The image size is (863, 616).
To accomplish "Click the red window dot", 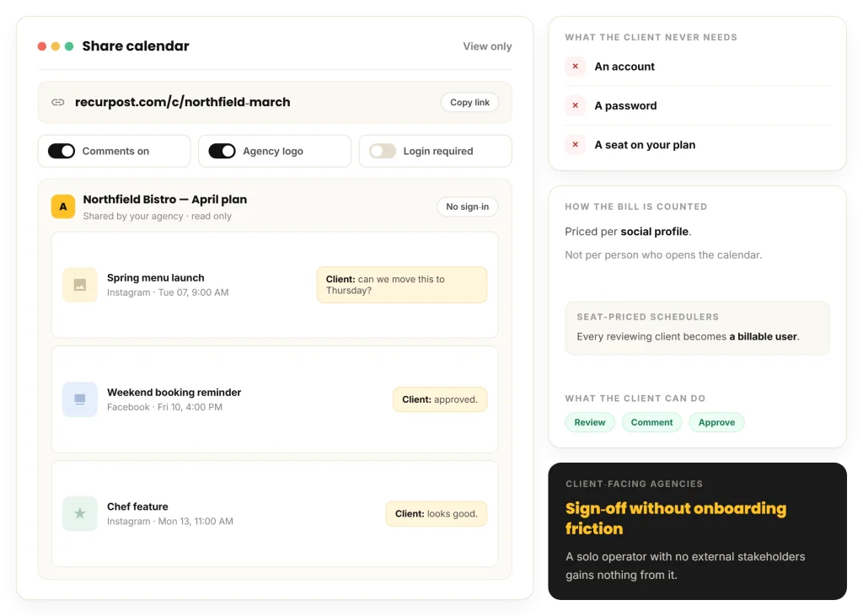I will [x=42, y=46].
